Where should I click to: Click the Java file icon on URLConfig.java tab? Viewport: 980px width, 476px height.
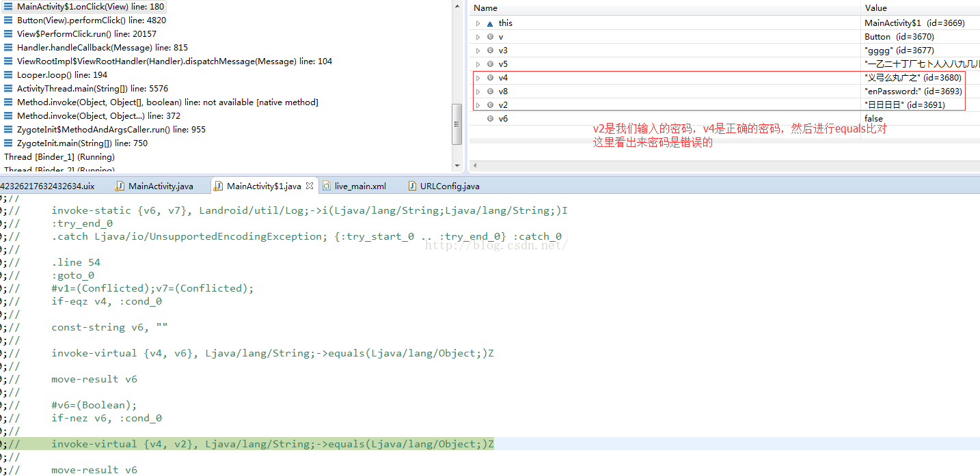pos(413,186)
